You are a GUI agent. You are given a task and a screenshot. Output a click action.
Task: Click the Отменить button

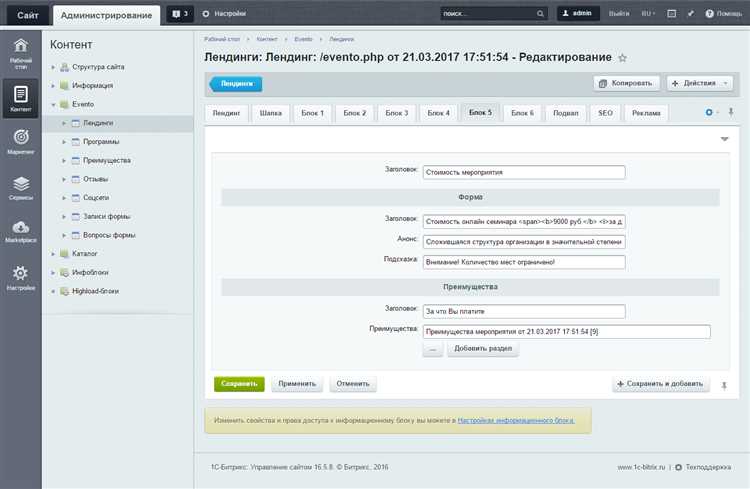click(x=353, y=384)
